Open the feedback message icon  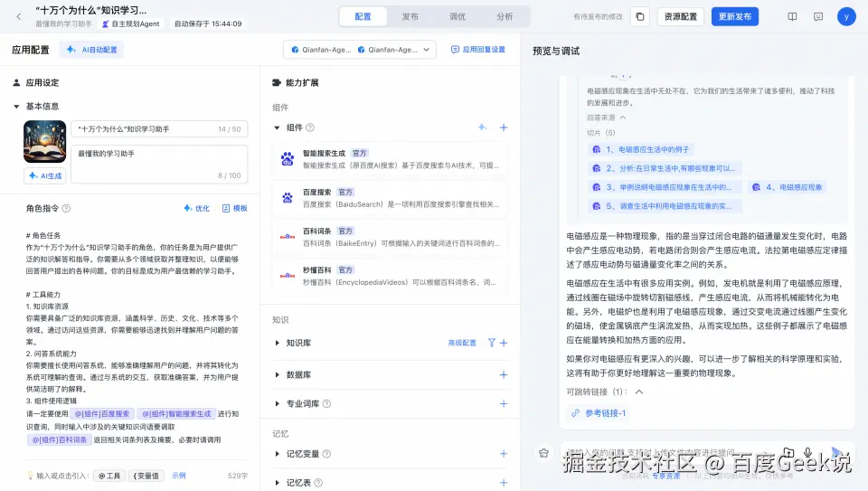tap(818, 16)
